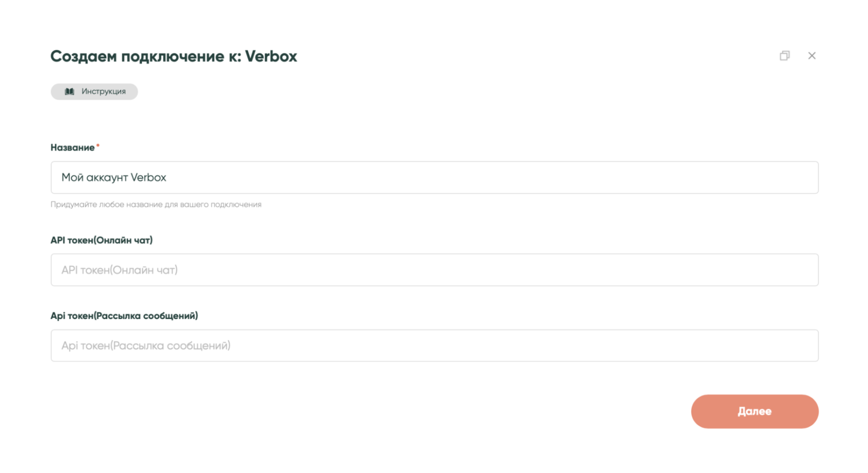Close the Verbox connection dialog
This screenshot has width=868, height=473.
[x=812, y=56]
